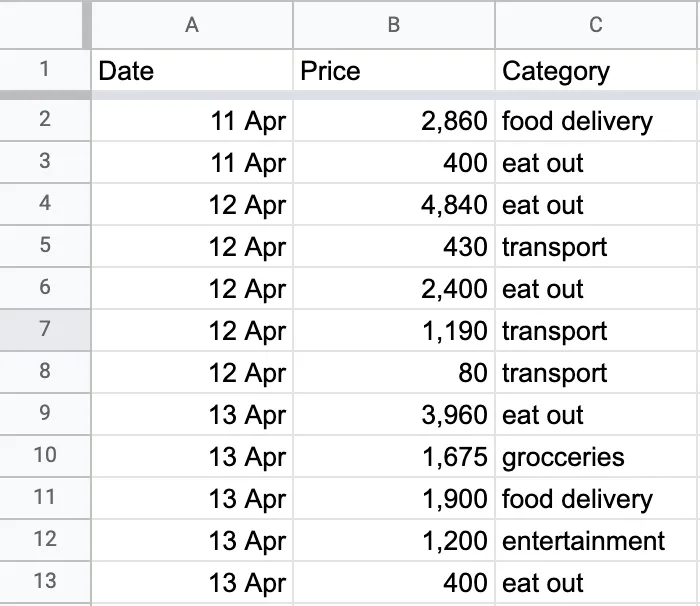Click the grocceries category cell

pyautogui.click(x=596, y=457)
